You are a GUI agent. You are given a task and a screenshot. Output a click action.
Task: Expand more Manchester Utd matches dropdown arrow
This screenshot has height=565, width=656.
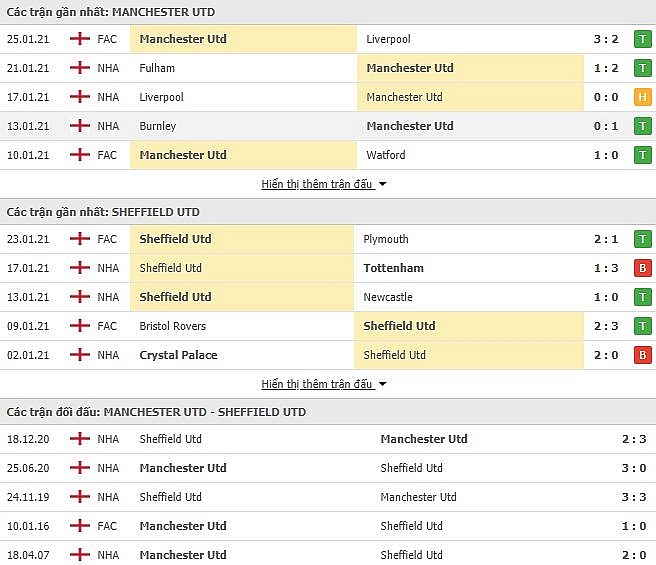(382, 184)
